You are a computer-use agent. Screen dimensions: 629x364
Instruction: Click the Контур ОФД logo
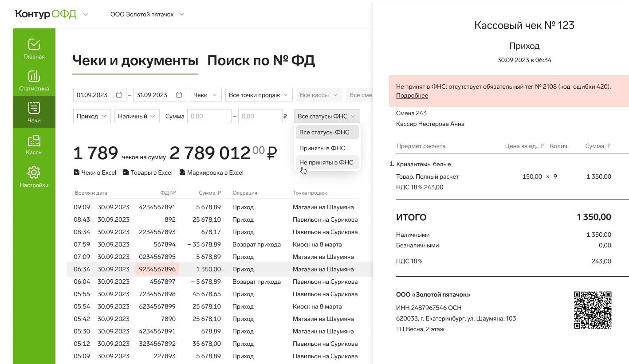(46, 14)
